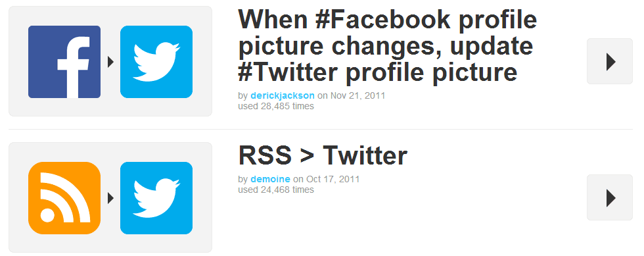
Task: Select the gray card framing Facebook-to-Twitter icons
Action: click(110, 61)
